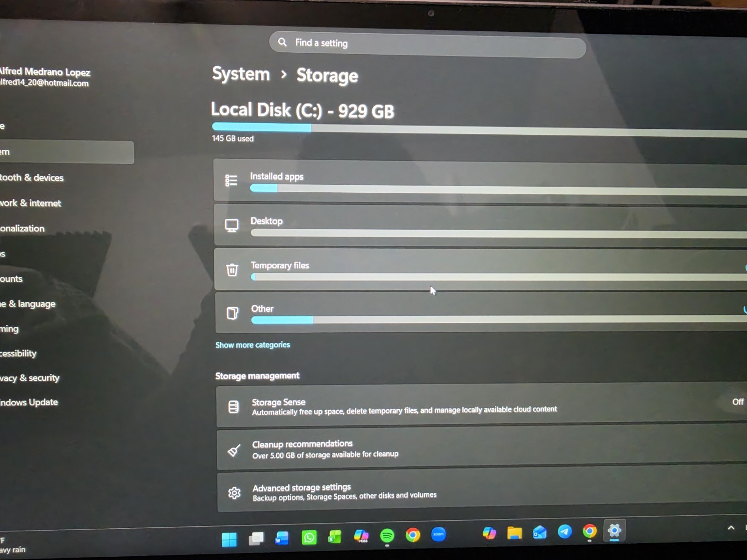Click the Temporary files trash icon
The height and width of the screenshot is (560, 747).
click(232, 270)
